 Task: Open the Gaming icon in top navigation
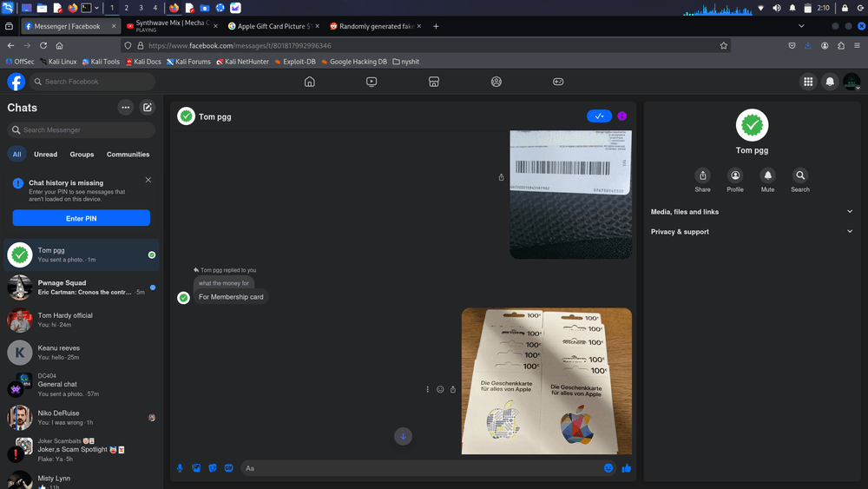point(558,82)
